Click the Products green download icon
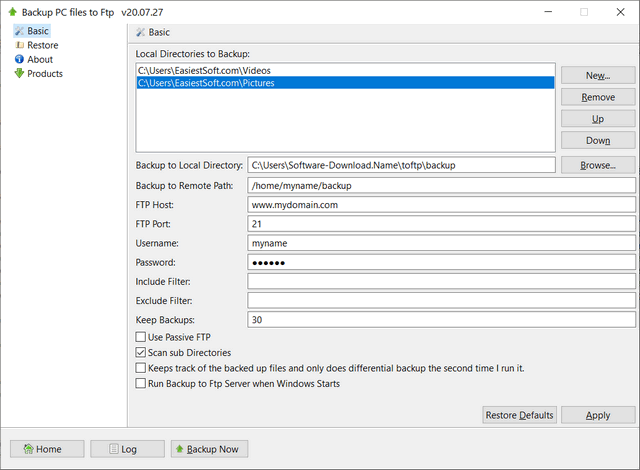 point(19,73)
